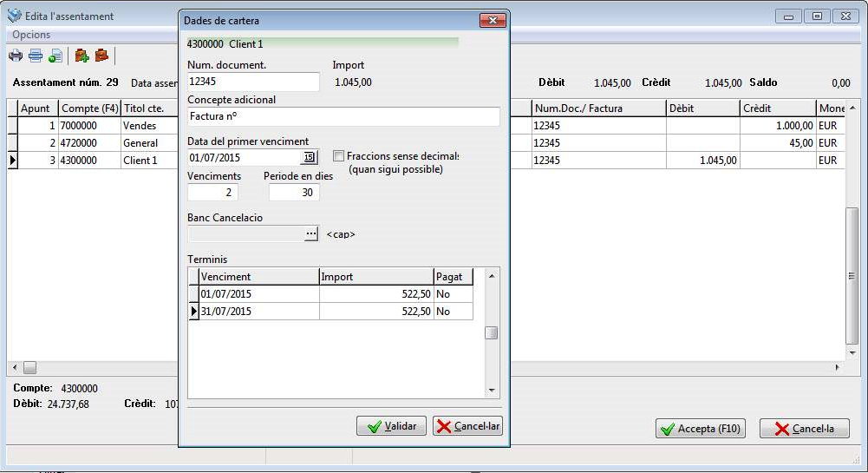Open the Banc Cancelacio lookup button
Screen dimensions: 868x473
[311, 233]
